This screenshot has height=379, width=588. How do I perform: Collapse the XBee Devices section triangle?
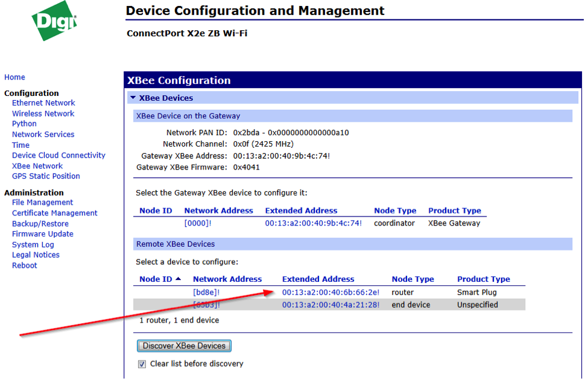point(133,98)
